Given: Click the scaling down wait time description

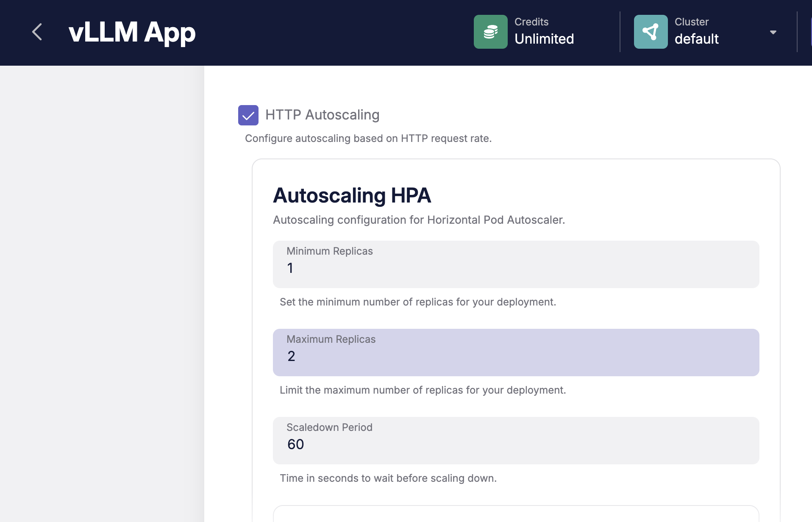Looking at the screenshot, I should point(388,478).
